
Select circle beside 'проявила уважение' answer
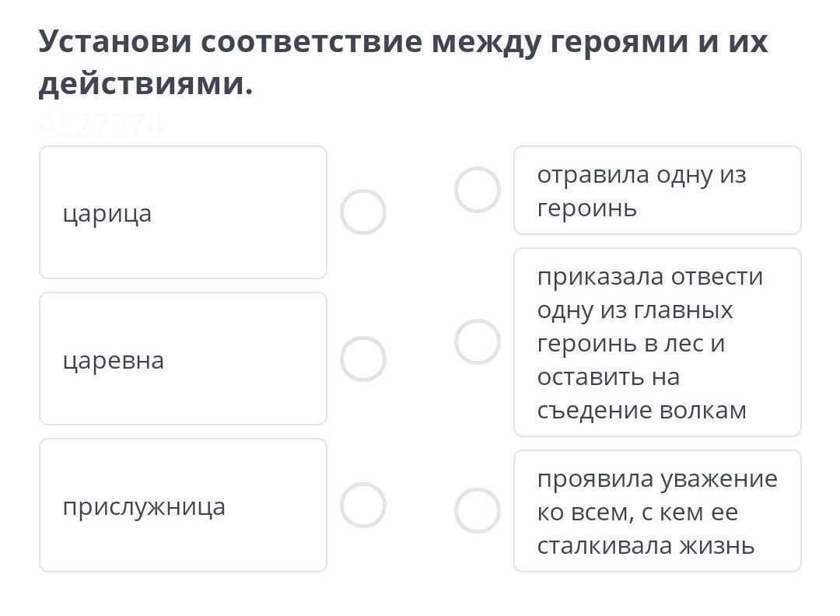tap(478, 510)
